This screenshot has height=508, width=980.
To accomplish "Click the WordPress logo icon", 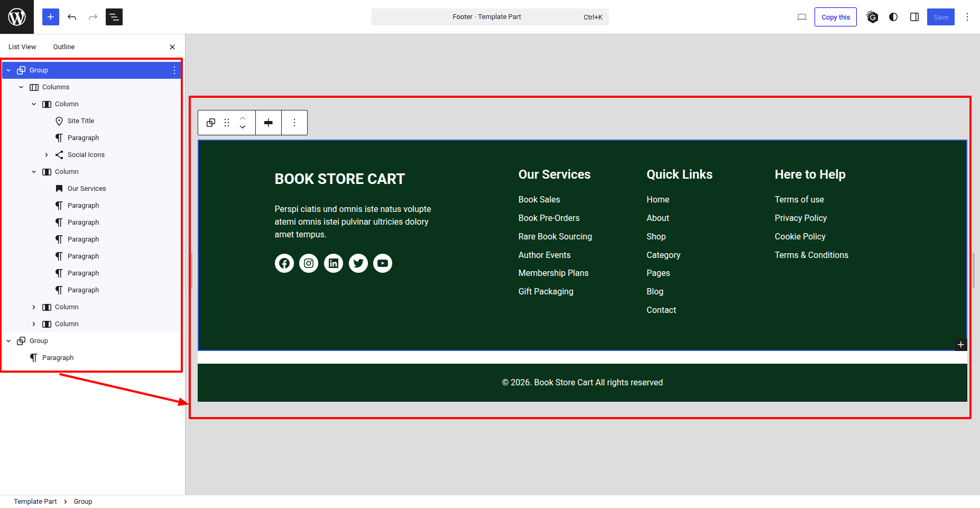I will click(x=17, y=17).
